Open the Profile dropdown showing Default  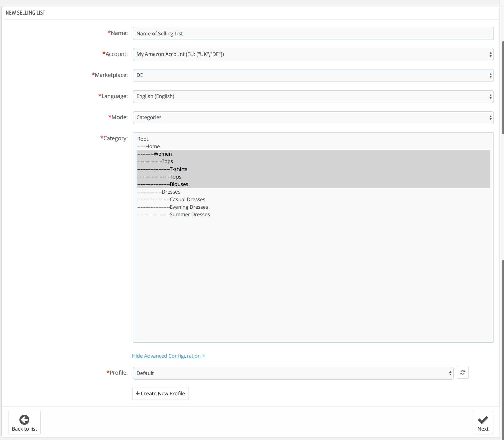(293, 373)
